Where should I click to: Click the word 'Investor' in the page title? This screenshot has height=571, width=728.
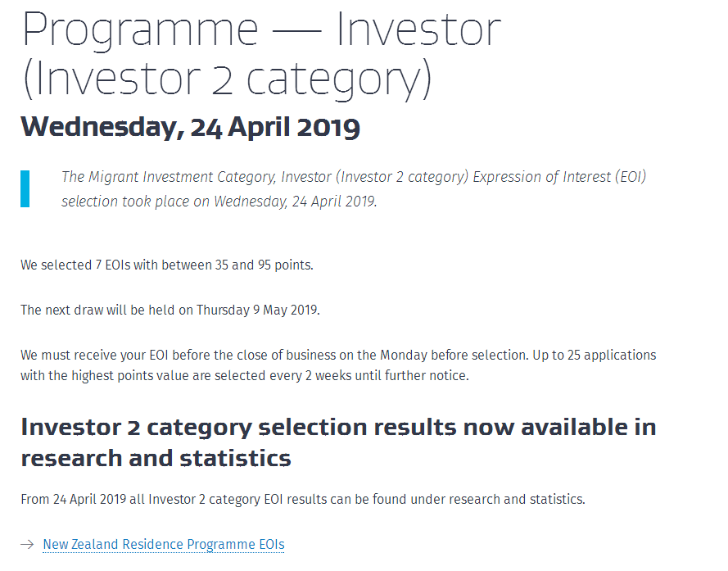419,29
